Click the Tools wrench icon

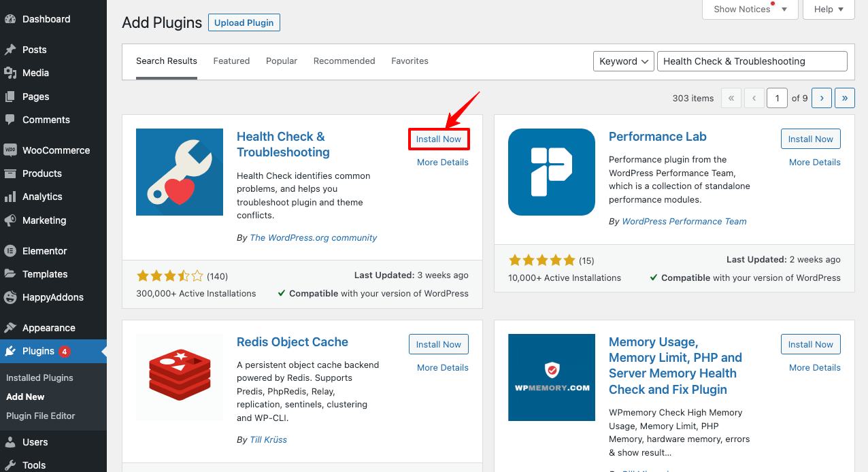click(10, 465)
